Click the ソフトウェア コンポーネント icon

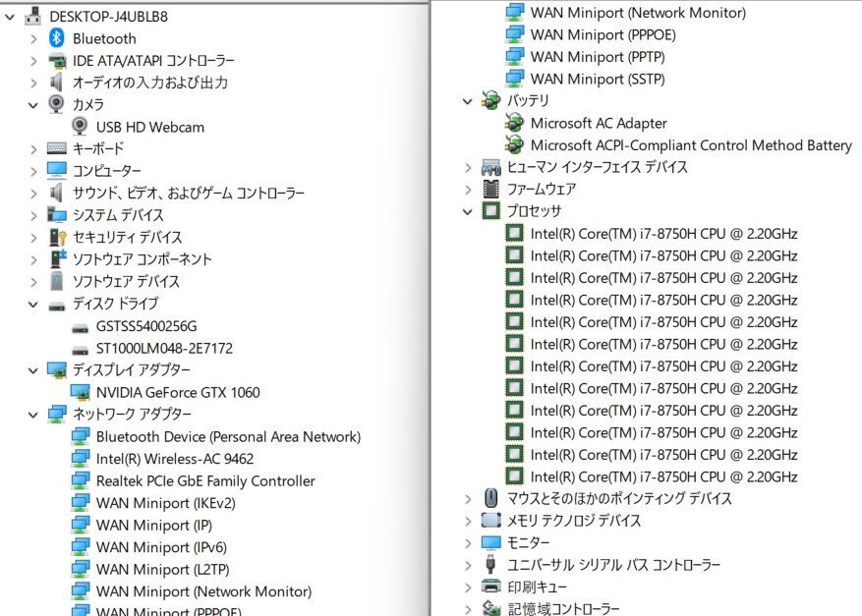(x=57, y=258)
